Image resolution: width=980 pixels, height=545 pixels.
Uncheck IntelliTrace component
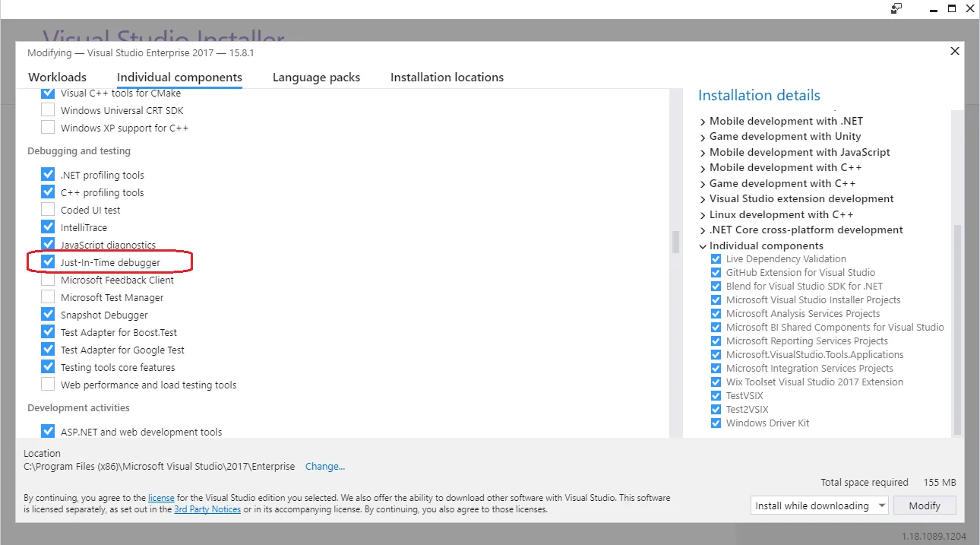point(48,227)
